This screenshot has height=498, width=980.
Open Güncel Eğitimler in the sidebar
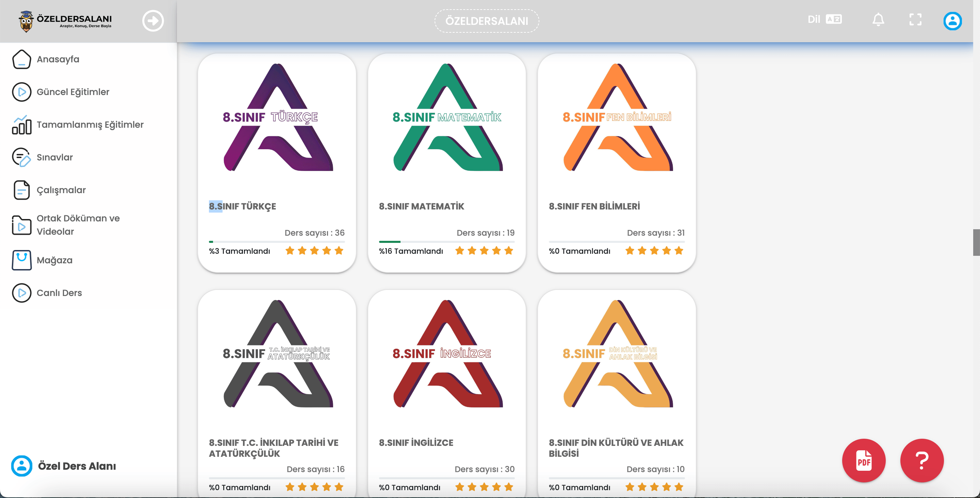point(73,92)
